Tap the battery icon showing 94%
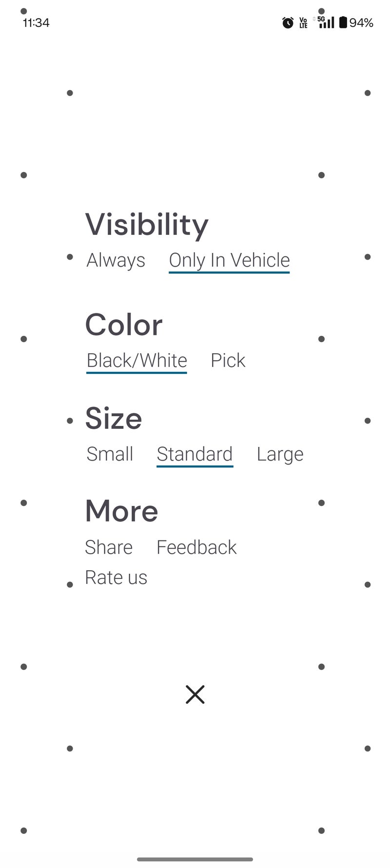The image size is (390, 868). (343, 22)
